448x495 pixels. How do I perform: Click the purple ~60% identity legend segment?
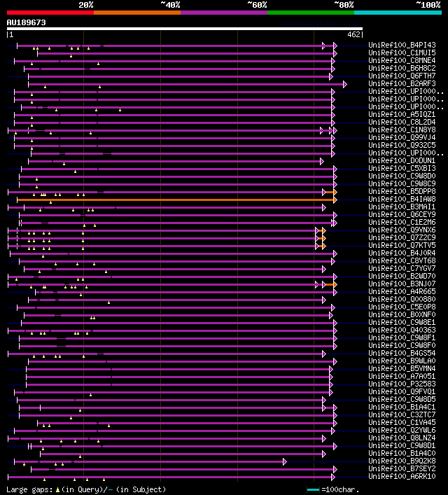pos(224,13)
